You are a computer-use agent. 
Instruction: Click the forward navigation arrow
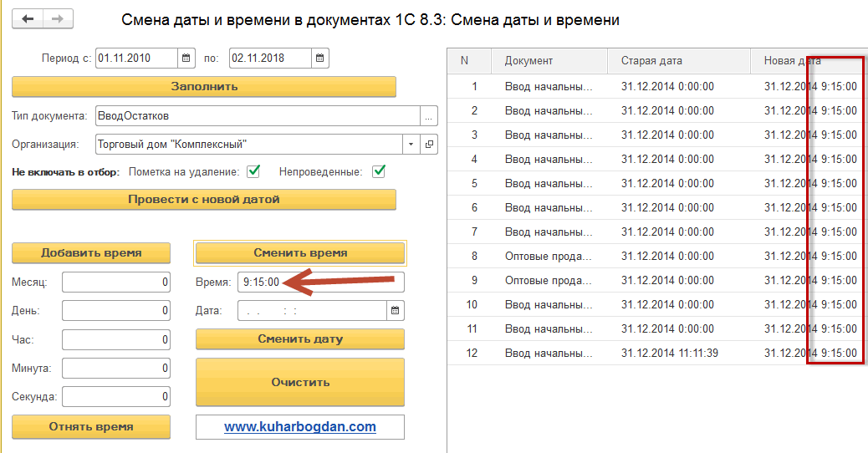click(58, 18)
